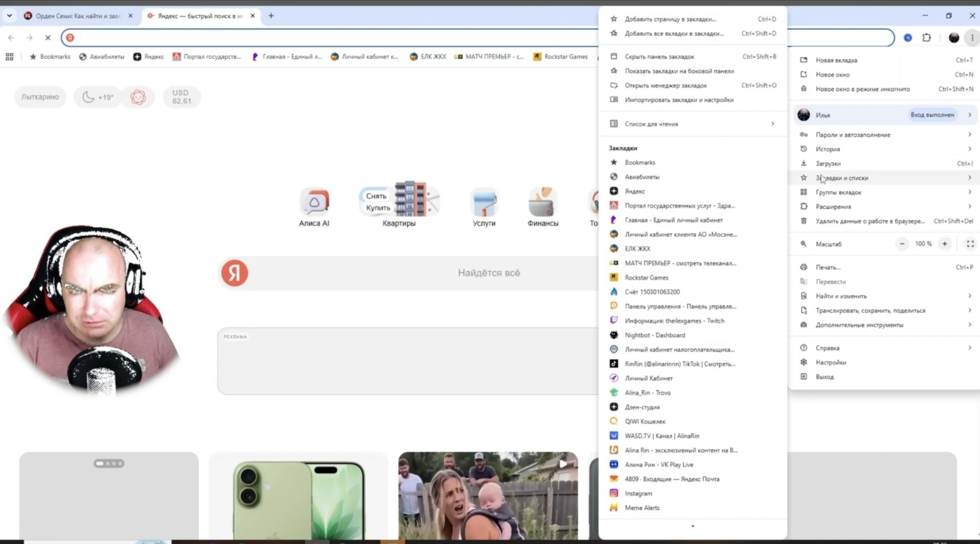Select Открыть менеджер закладок menu item

tap(692, 86)
